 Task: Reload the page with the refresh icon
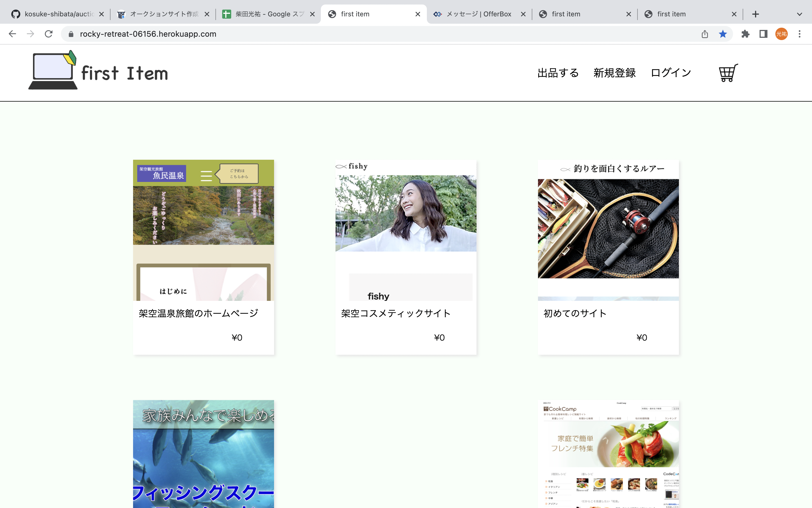[x=49, y=34]
